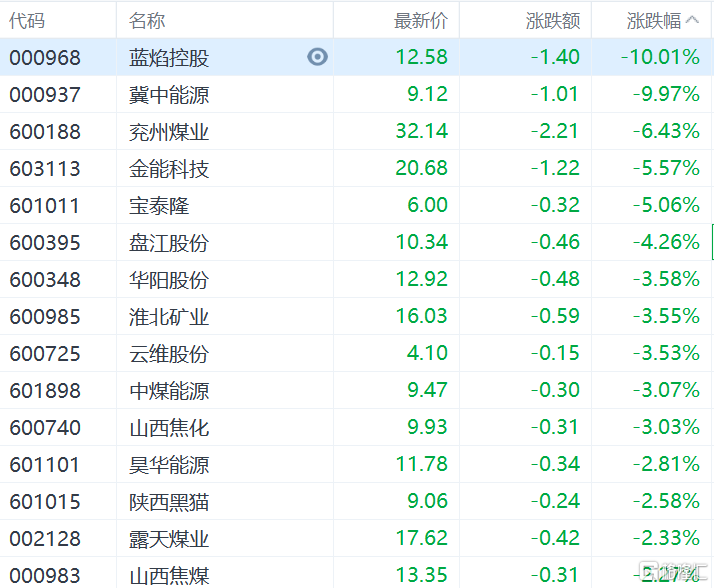Open the 昊华能源 row
714x588 pixels.
169,464
